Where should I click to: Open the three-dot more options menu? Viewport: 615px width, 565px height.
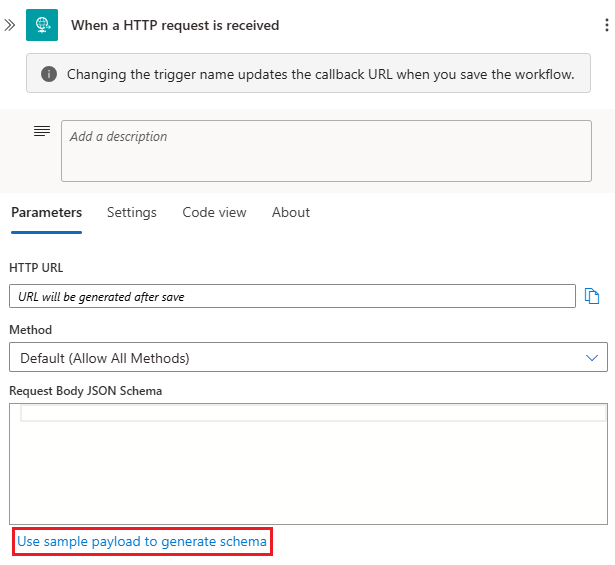point(606,25)
